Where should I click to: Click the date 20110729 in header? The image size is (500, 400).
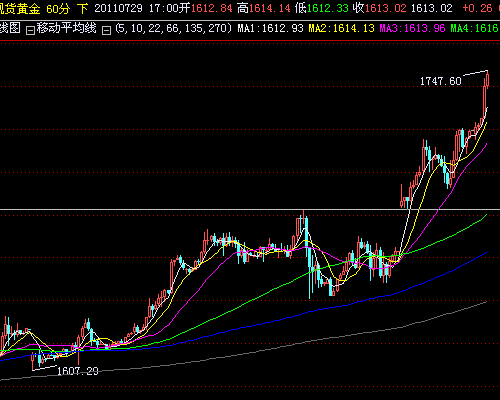coord(118,9)
